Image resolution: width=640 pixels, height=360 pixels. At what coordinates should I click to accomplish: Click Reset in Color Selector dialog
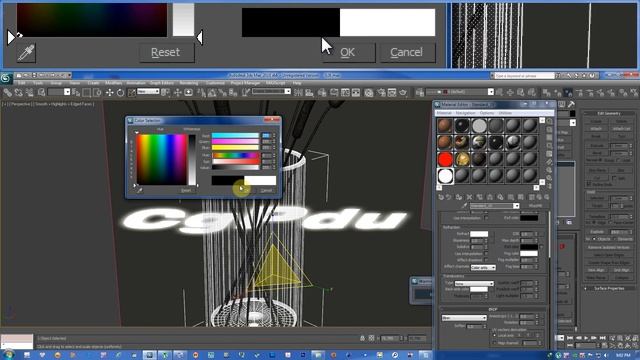point(186,191)
